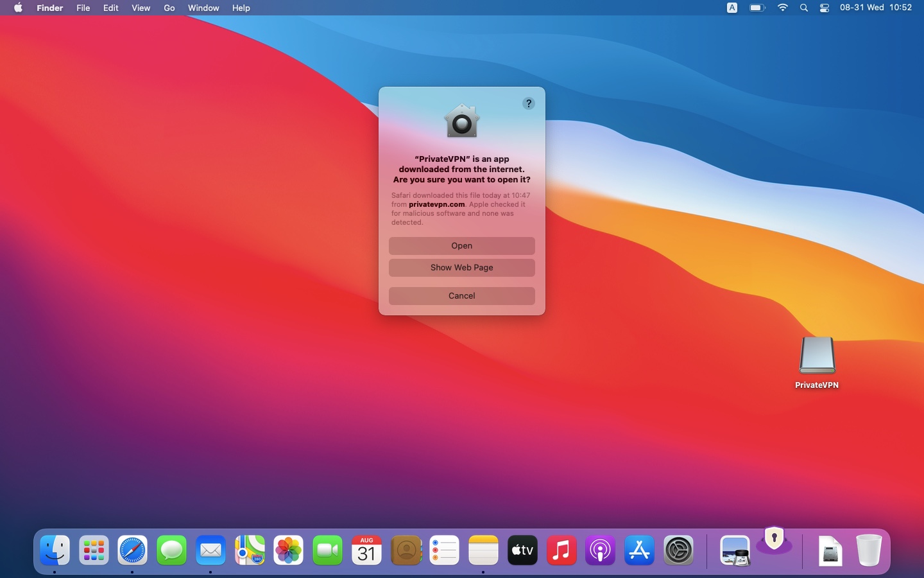Toggle Control Center in menu bar
The height and width of the screenshot is (578, 924).
(825, 8)
